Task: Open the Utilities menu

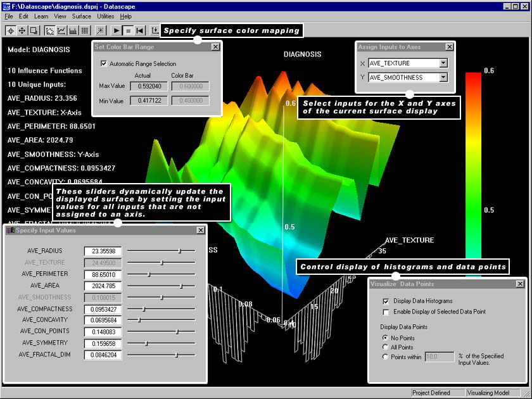Action: pyautogui.click(x=106, y=16)
